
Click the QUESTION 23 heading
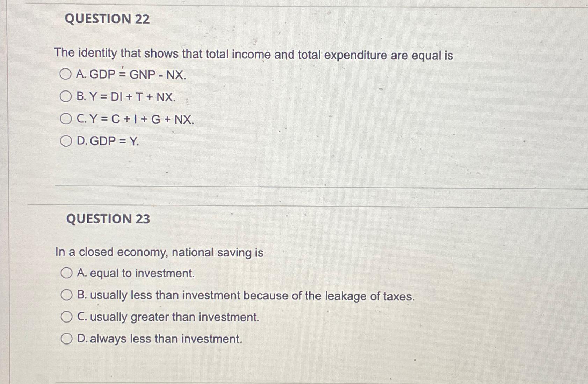pos(109,218)
